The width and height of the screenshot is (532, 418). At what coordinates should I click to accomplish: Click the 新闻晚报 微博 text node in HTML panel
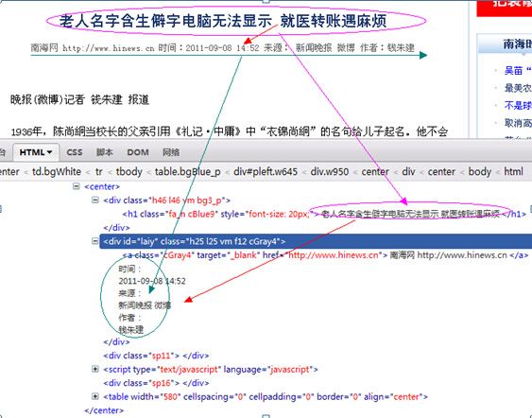pyautogui.click(x=145, y=305)
